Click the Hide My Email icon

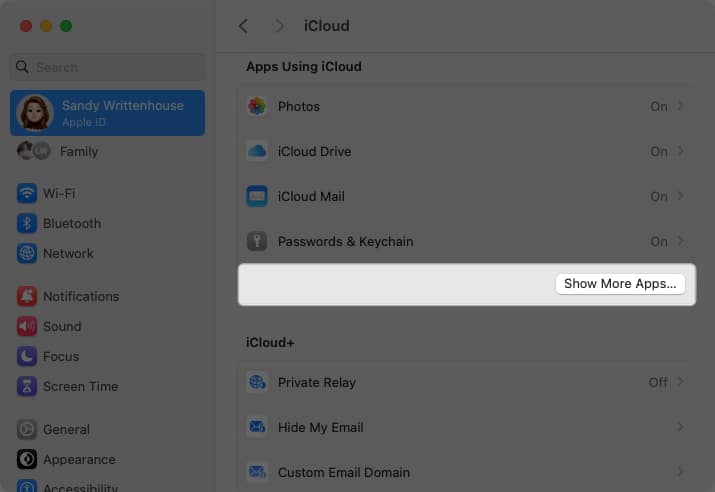(257, 427)
